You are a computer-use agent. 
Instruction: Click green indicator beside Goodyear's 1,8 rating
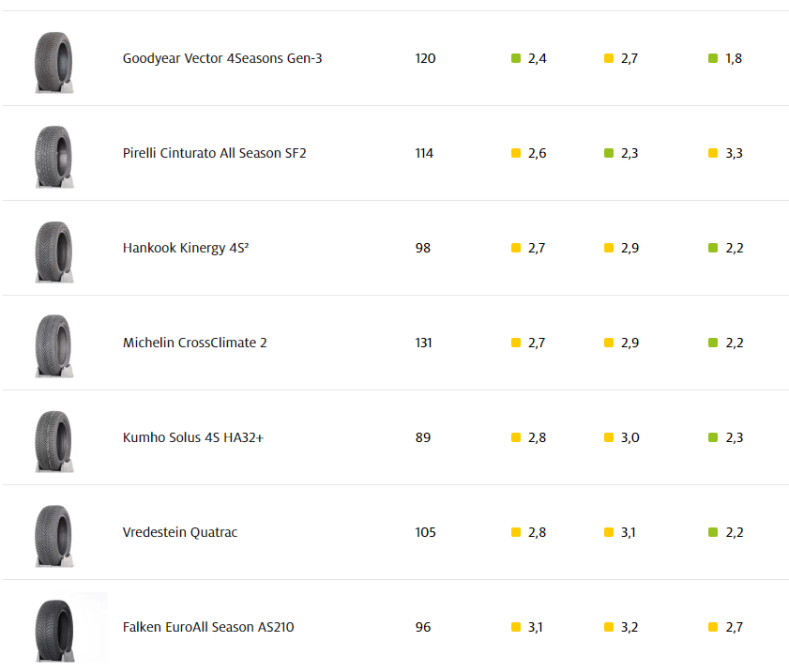tap(713, 58)
